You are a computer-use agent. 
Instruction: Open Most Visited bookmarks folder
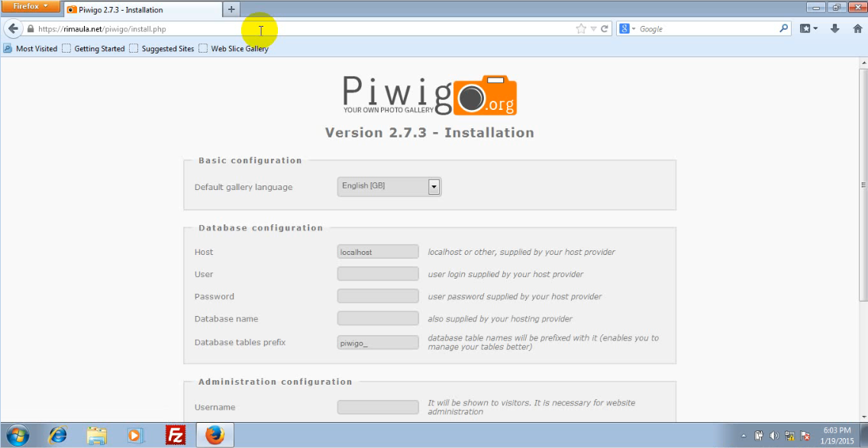click(x=31, y=49)
